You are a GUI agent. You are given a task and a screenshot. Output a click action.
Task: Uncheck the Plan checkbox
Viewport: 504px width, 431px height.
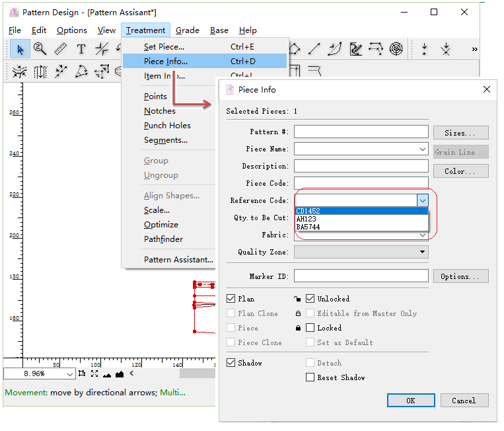(x=231, y=299)
